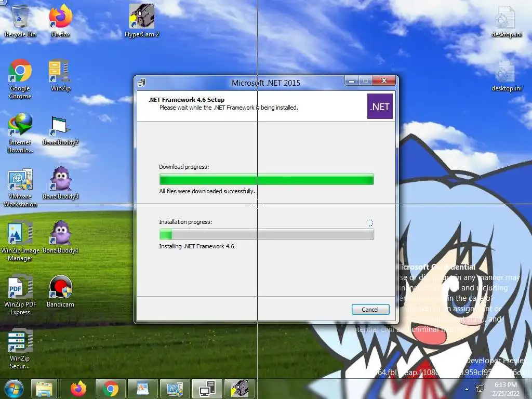Select the WinZip Secure desktop icon
Screen dimensions: 532x399
pos(20,349)
